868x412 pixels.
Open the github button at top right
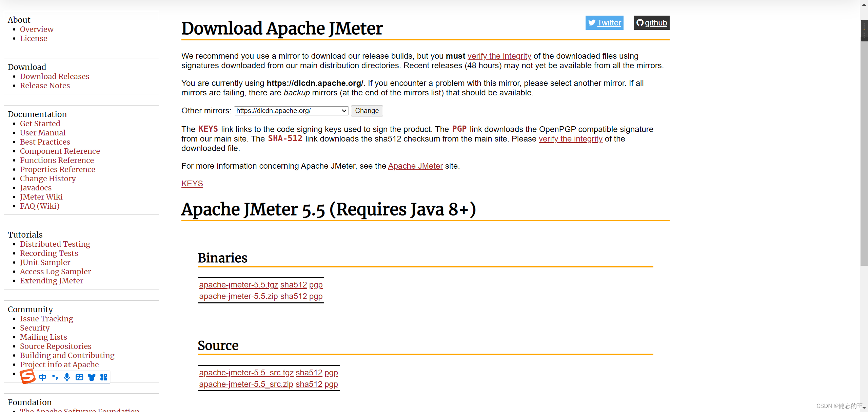click(651, 23)
